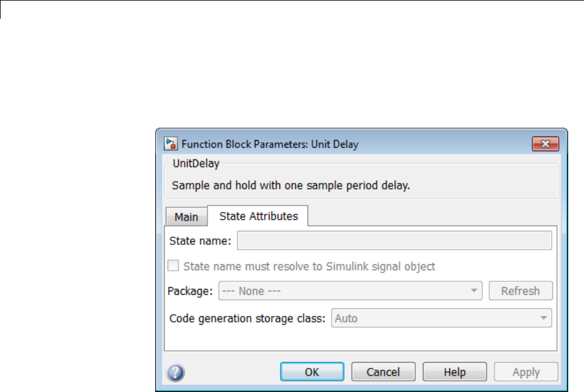This screenshot has width=584, height=392.
Task: Click the Refresh button next to Package
Action: click(520, 291)
